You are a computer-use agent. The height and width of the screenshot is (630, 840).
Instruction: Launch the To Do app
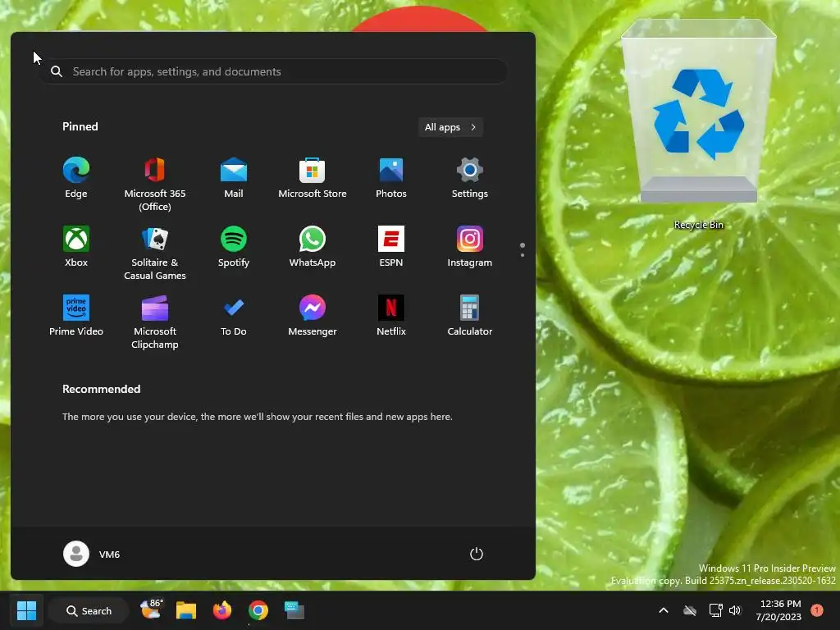234,316
